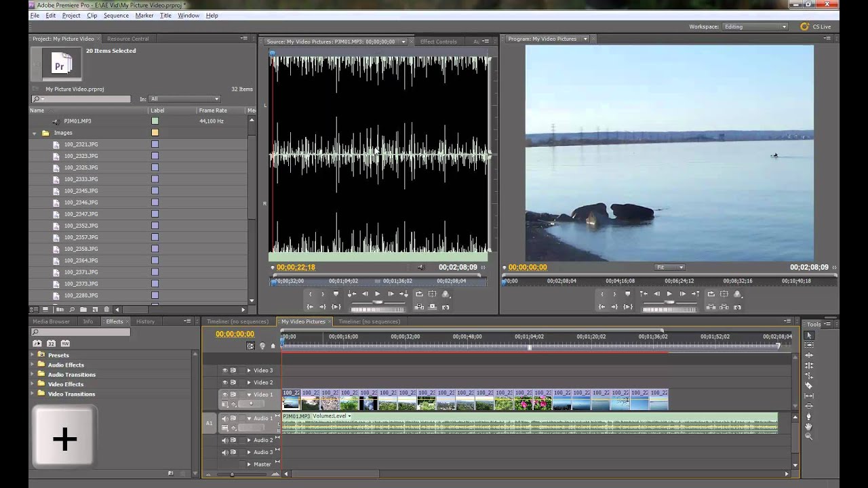Screen dimensions: 868x488
Task: Select the Zoom tool in Tools panel
Action: pyautogui.click(x=808, y=436)
